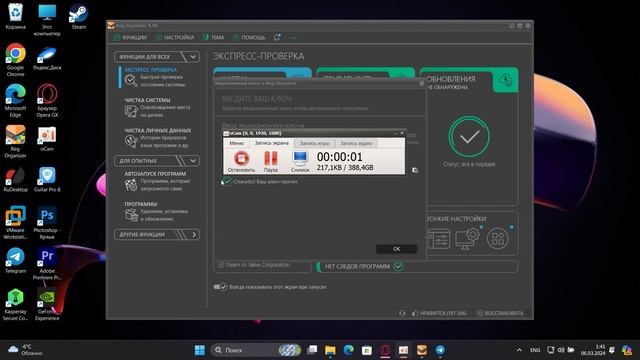Open the Microsoft Edge desktop shortcut
Viewport: 640px width, 360px height.
(16, 101)
